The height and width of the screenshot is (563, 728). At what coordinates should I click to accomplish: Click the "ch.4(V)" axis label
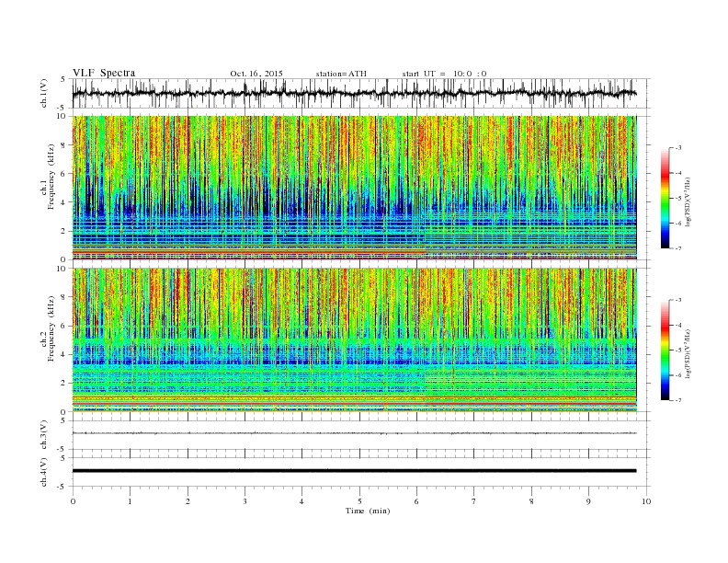[x=44, y=472]
